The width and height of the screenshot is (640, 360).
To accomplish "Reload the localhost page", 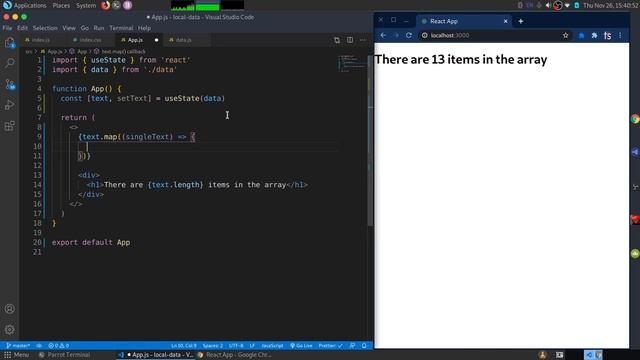I will [x=409, y=36].
